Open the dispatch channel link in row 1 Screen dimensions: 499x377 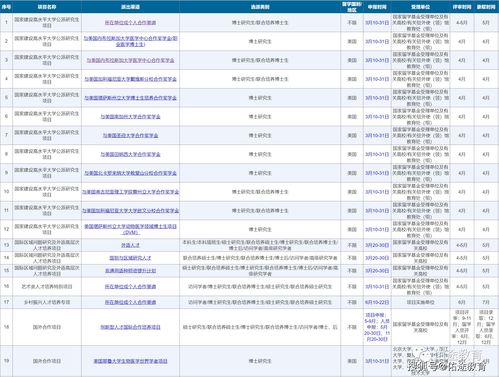[x=130, y=23]
